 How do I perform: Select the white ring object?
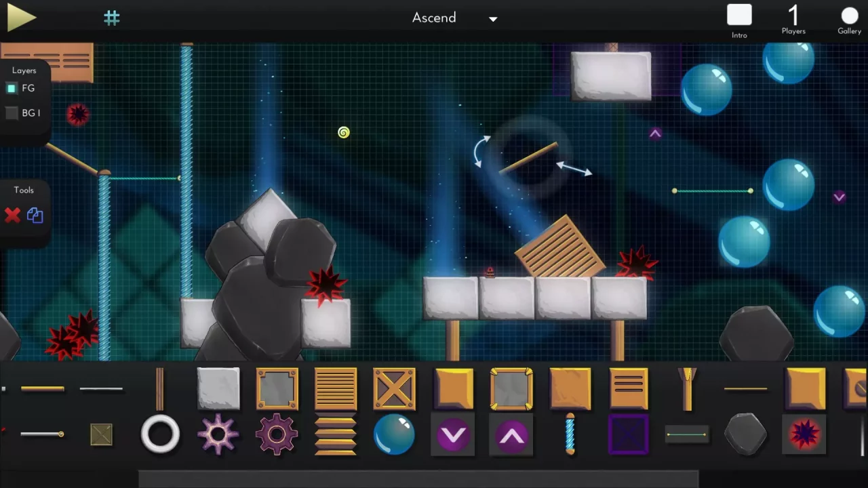point(160,434)
